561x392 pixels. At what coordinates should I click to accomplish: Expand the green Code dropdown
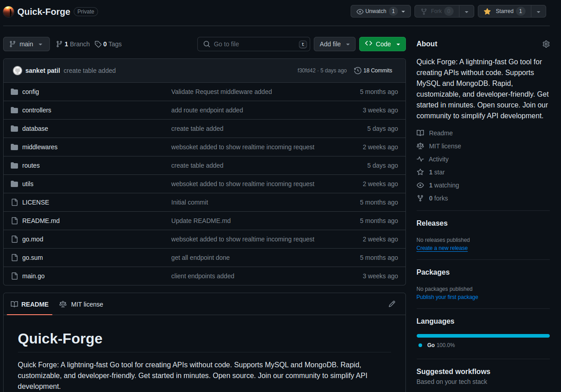point(382,44)
